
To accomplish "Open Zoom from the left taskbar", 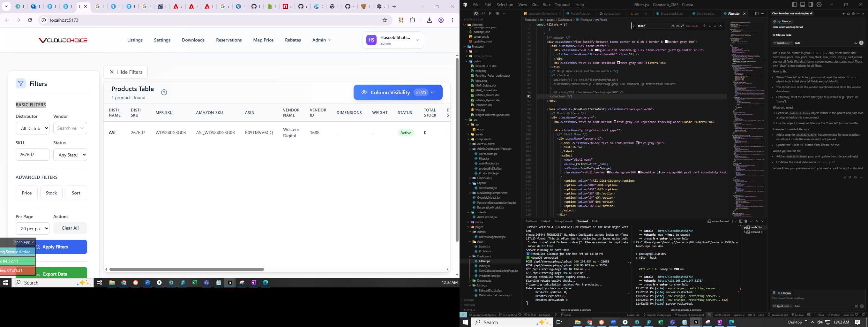I will coord(147,283).
